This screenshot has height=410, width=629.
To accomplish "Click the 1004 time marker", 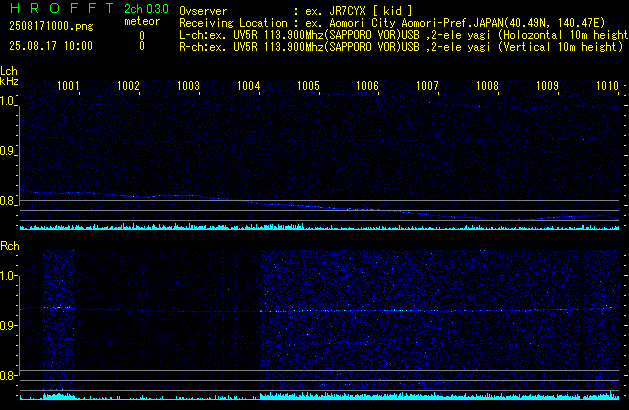I will click(248, 86).
